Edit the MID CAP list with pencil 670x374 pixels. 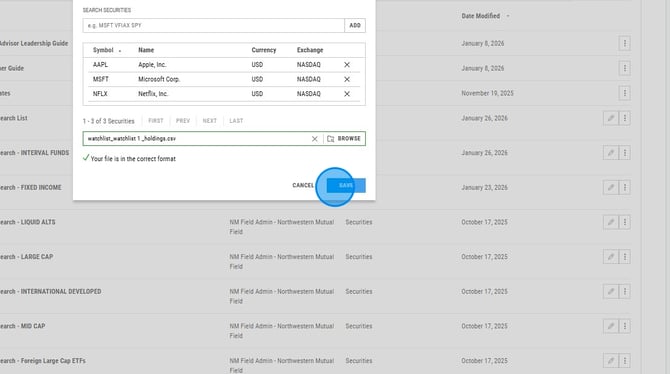[x=611, y=326]
